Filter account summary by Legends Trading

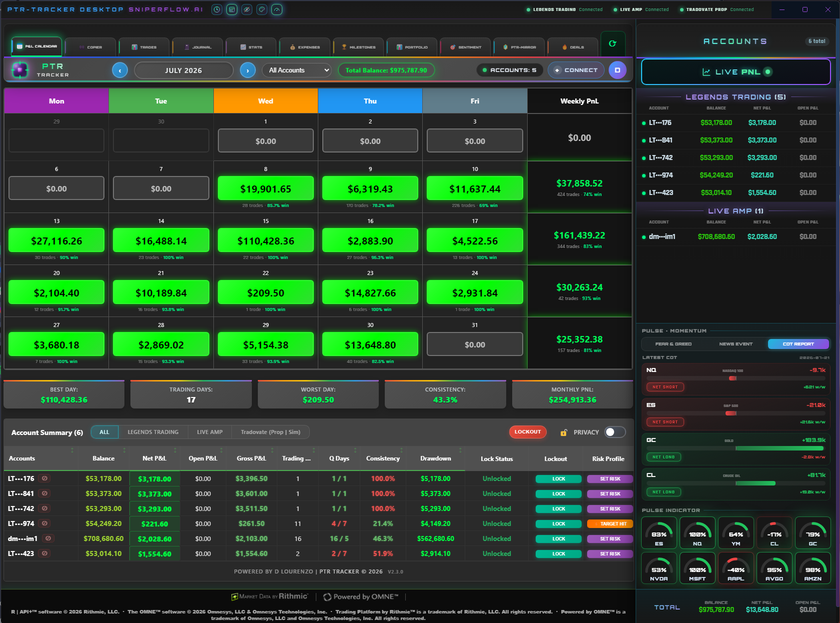pos(153,432)
